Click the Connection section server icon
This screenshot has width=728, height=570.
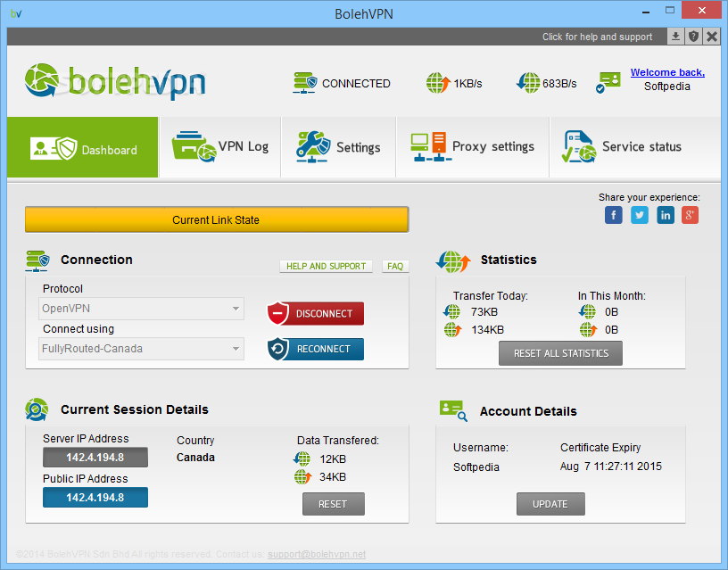point(37,260)
